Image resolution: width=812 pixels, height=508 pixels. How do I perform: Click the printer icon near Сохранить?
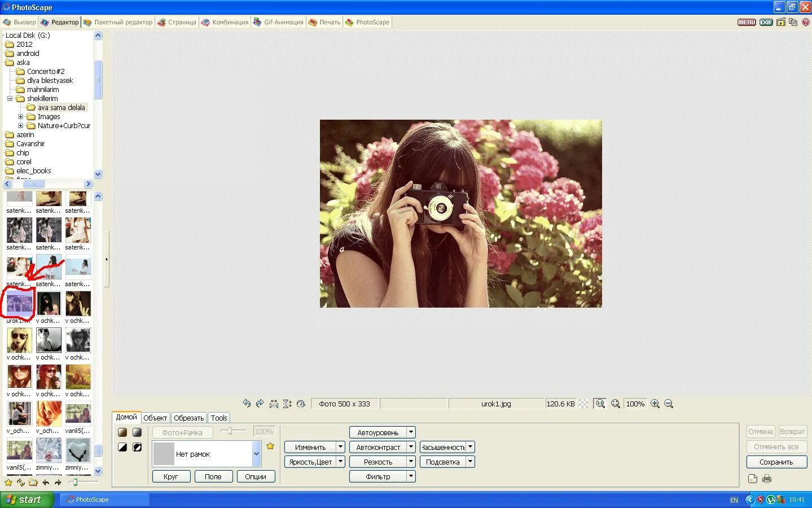(767, 479)
